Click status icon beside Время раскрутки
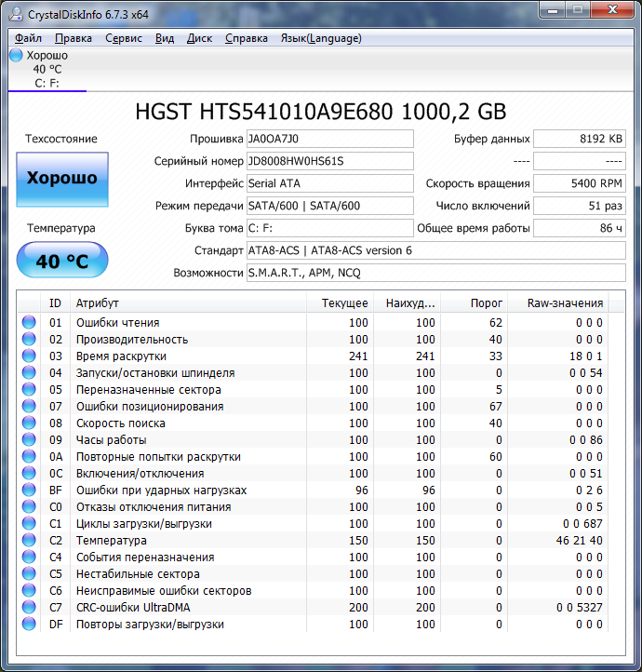 [29, 356]
